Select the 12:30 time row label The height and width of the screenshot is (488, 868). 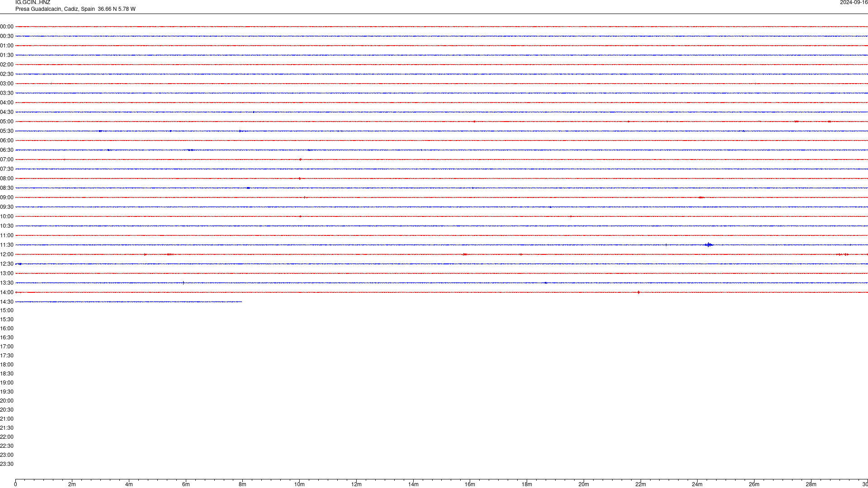pyautogui.click(x=7, y=264)
